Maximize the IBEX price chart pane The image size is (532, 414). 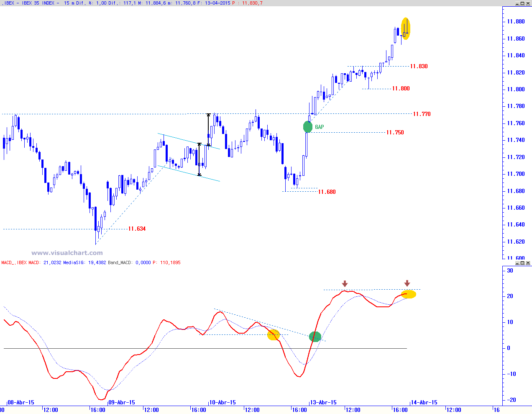[x=523, y=3]
